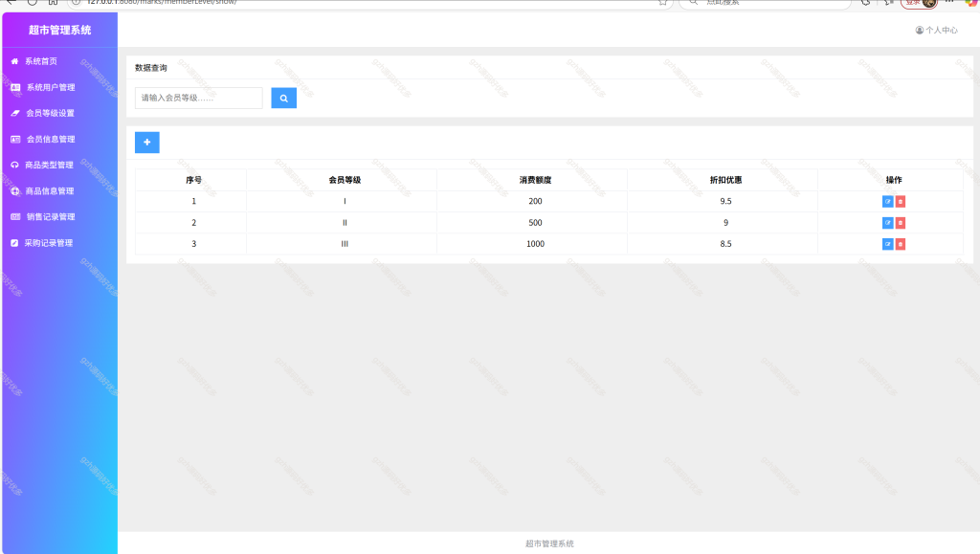This screenshot has height=554, width=980.
Task: Click icon beside 销售记录管理
Action: click(15, 217)
